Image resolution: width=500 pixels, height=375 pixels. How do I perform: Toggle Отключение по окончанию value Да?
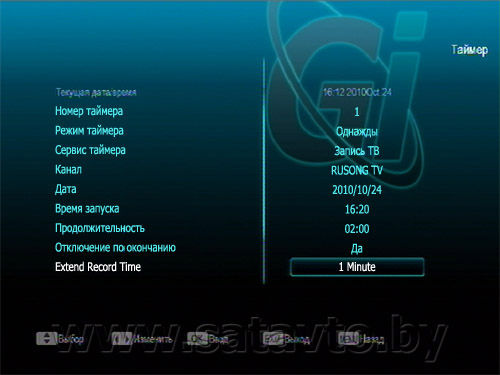pos(357,248)
